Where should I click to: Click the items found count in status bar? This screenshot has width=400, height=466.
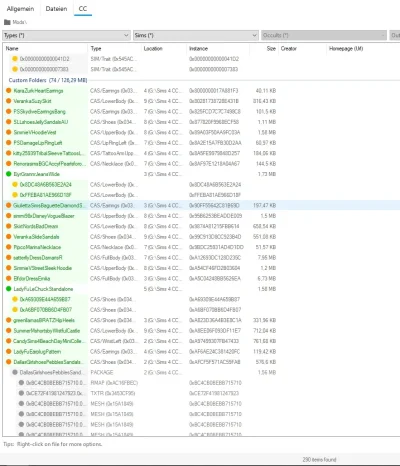click(319, 459)
